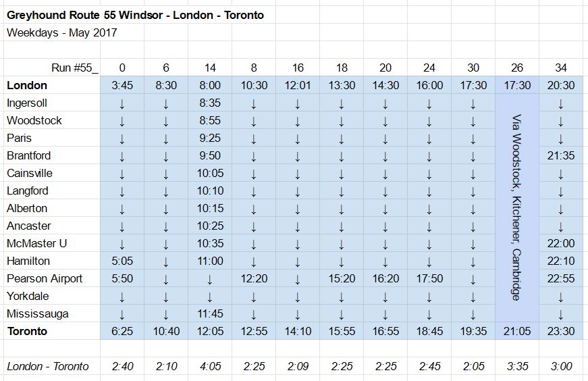Image resolution: width=588 pixels, height=381 pixels.
Task: Click the 23:30 Toronto arrival cell
Action: click(561, 331)
